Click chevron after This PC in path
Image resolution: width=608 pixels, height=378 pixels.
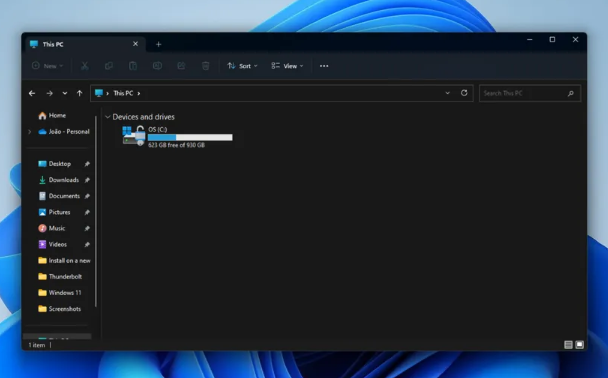pyautogui.click(x=139, y=93)
